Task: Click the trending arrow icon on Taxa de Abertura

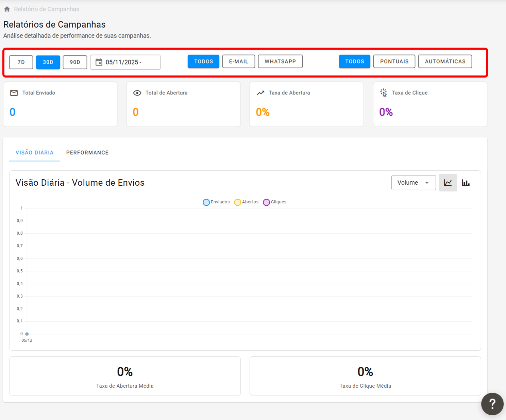Action: [x=260, y=93]
